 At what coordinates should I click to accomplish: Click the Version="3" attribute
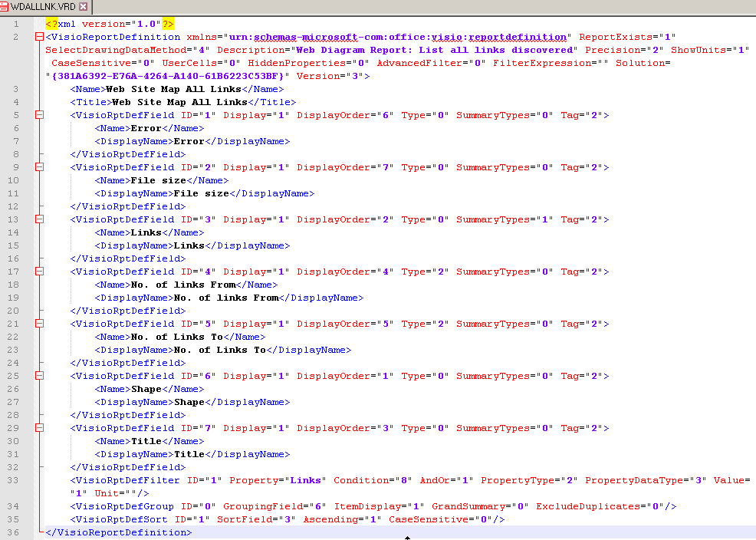coord(330,76)
